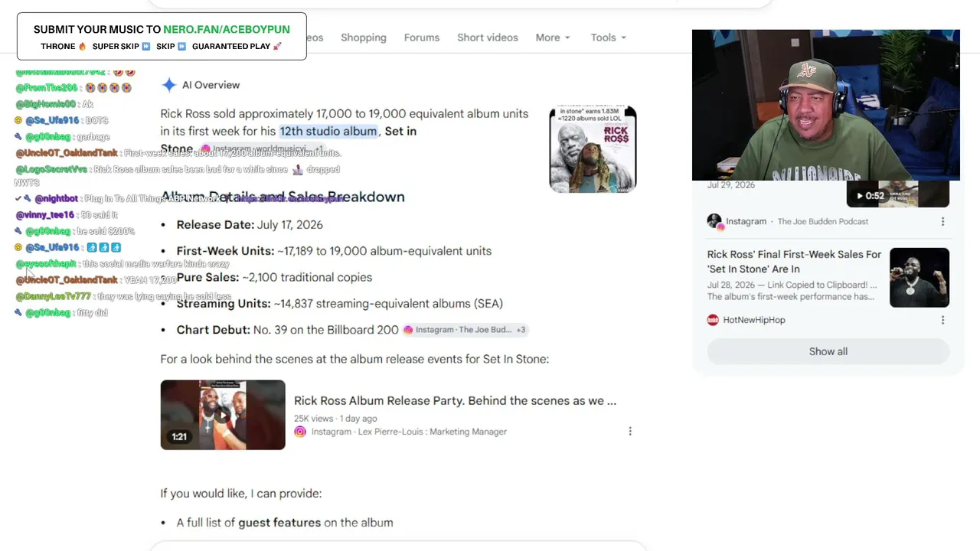Image resolution: width=980 pixels, height=551 pixels.
Task: Click the highlighted '12th studio album' text
Action: (x=328, y=131)
